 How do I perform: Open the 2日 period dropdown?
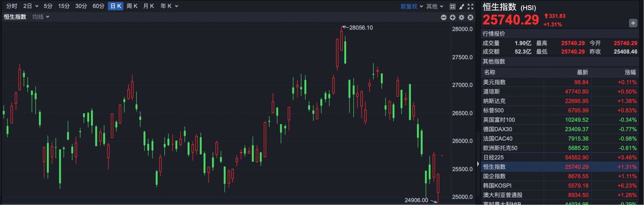pos(31,6)
